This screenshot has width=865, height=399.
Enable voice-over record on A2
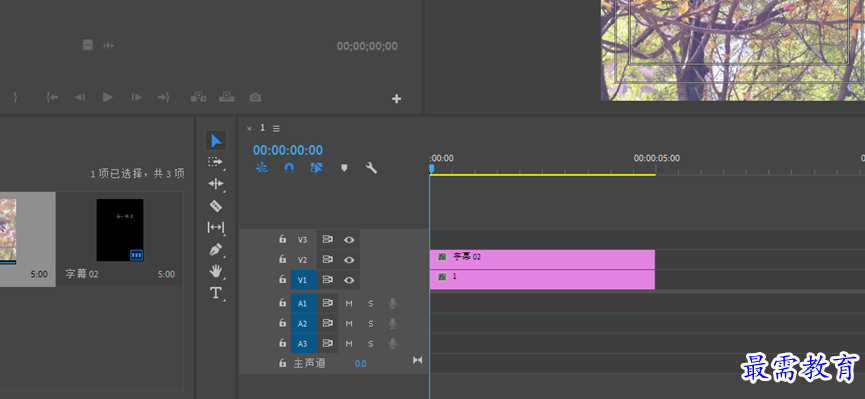click(x=392, y=323)
